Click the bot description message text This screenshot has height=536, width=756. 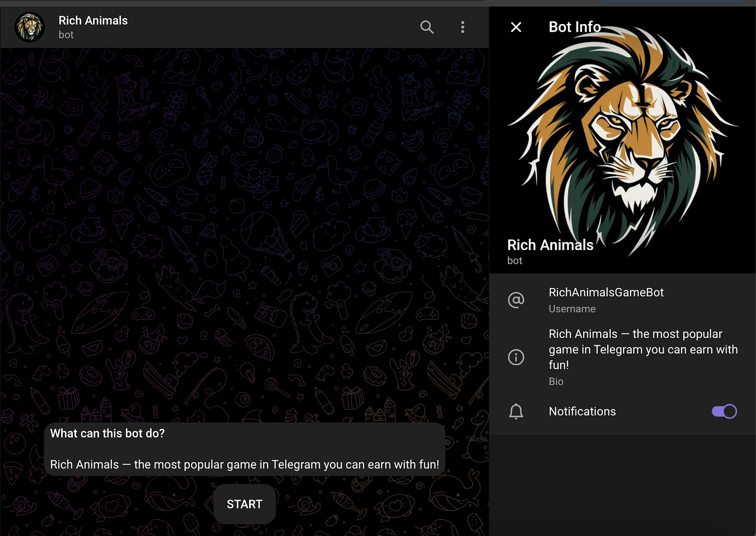[244, 465]
